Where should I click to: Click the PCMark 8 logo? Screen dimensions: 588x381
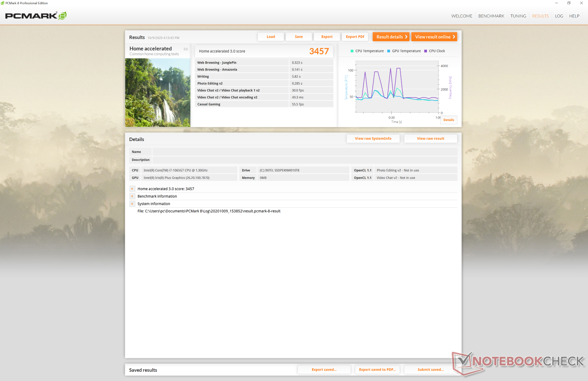36,16
